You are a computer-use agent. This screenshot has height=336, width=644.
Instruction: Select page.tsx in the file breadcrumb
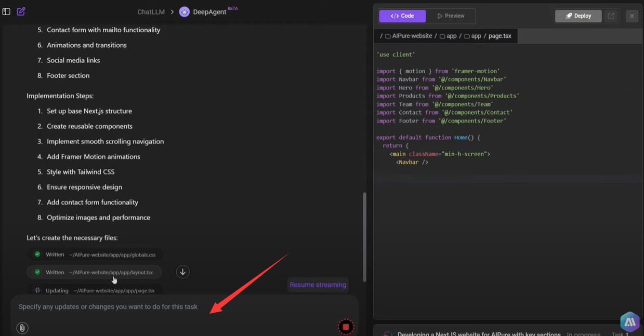500,36
